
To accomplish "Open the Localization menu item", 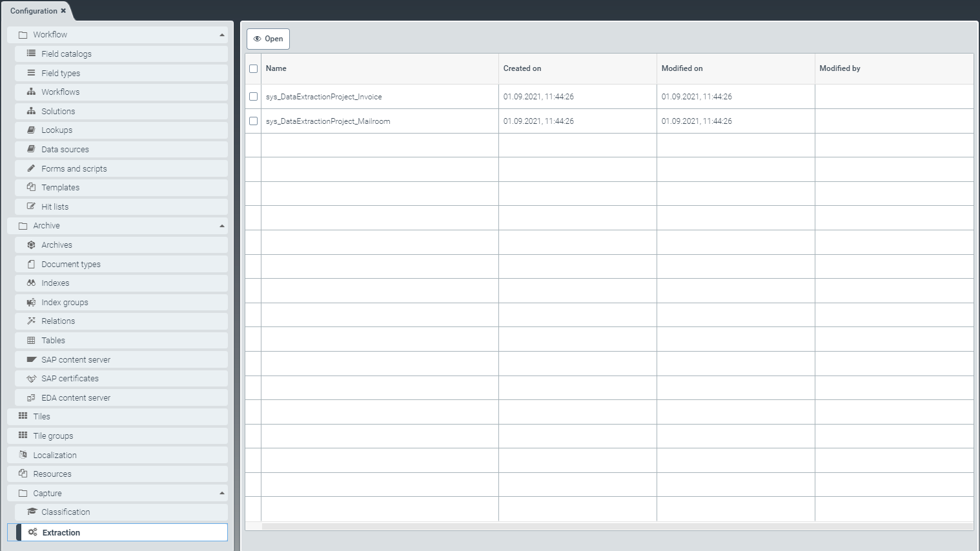I will coord(55,455).
